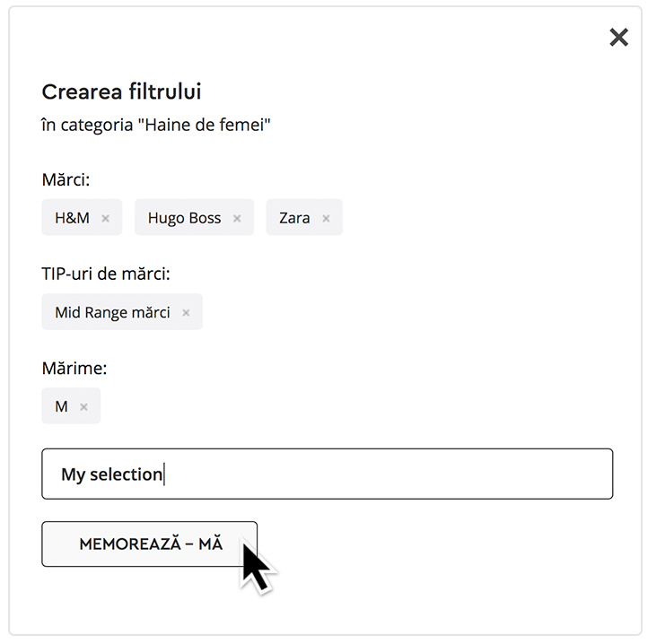The image size is (648, 644).
Task: Select the H&M chip label
Action: point(73,218)
